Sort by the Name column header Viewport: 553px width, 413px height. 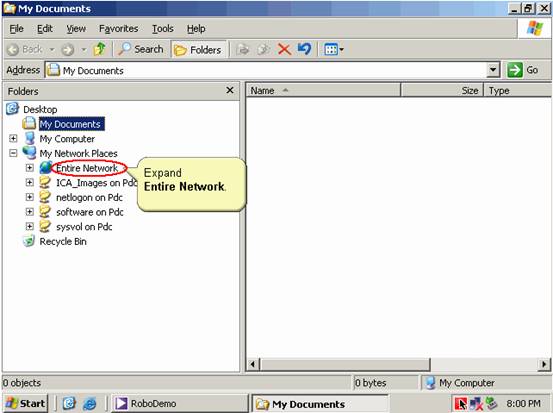[323, 91]
